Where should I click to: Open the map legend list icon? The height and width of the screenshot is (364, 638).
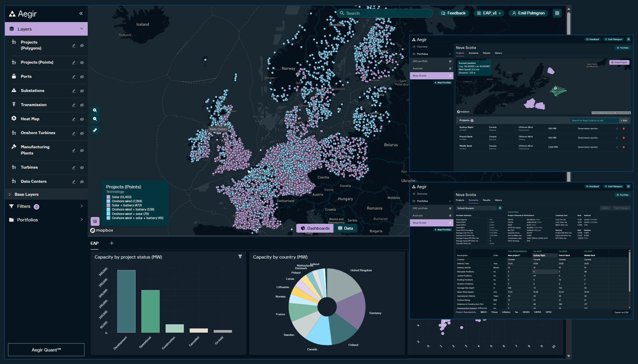click(95, 221)
